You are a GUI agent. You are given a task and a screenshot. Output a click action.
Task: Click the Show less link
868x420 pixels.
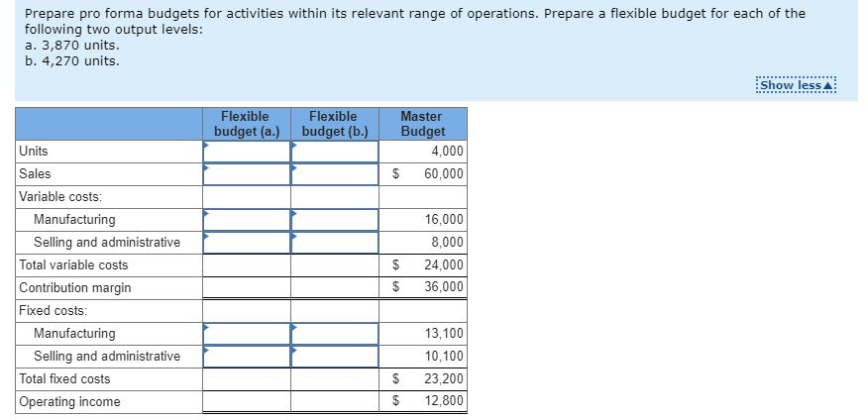(796, 86)
